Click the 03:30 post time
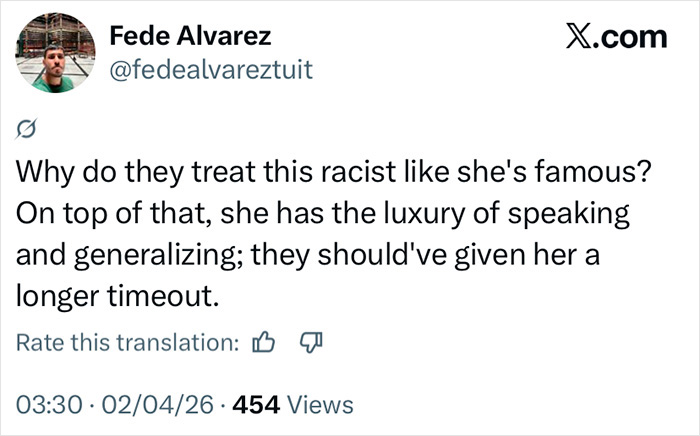700x436 pixels. point(47,404)
